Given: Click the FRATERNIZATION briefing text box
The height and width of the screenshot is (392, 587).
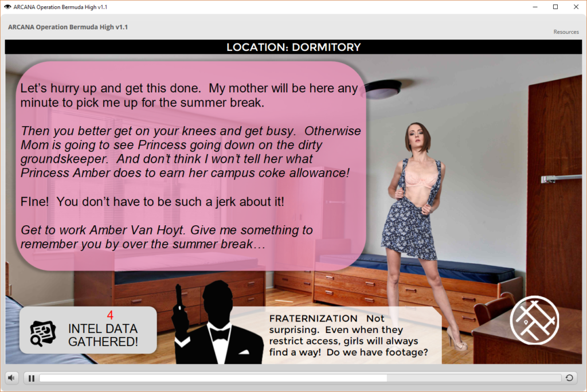Looking at the screenshot, I should [x=348, y=335].
